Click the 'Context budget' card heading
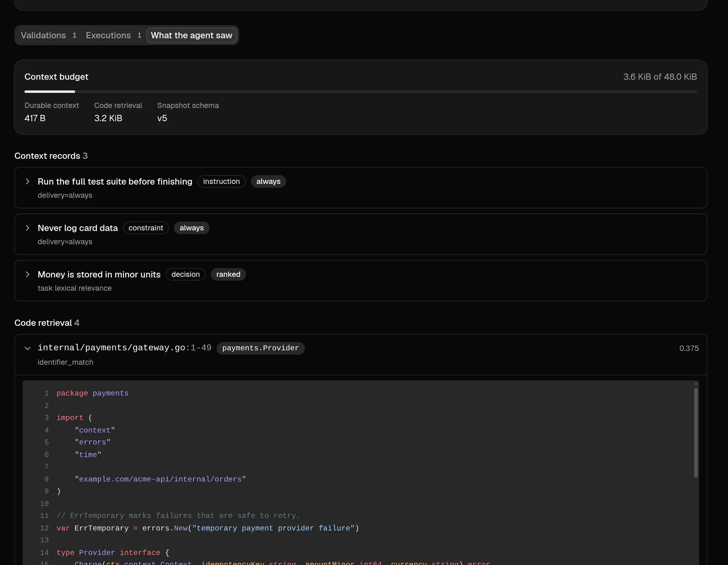Screen dimensions: 728x565 [x=56, y=77]
